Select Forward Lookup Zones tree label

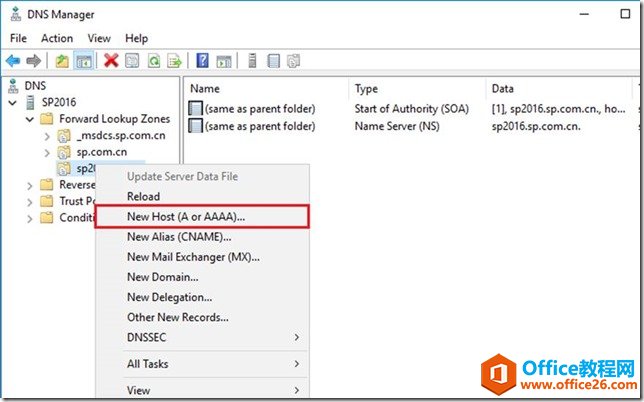(x=115, y=119)
